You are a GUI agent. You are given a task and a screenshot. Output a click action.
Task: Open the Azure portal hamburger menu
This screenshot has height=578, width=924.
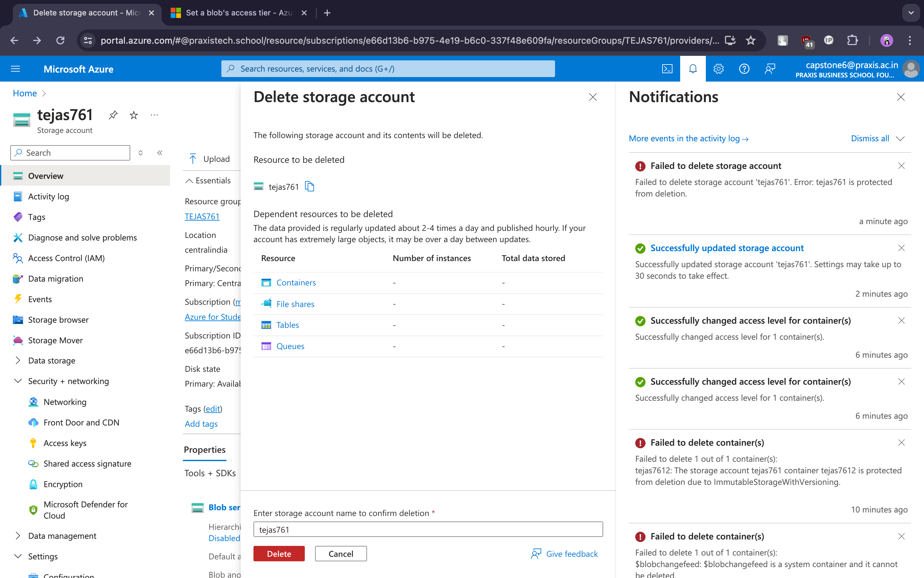click(x=15, y=69)
